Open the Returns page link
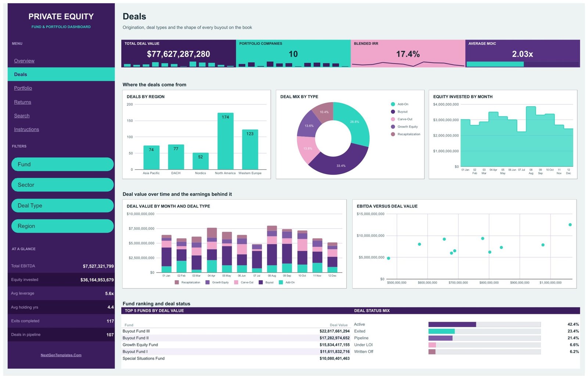The image size is (588, 379). [22, 102]
